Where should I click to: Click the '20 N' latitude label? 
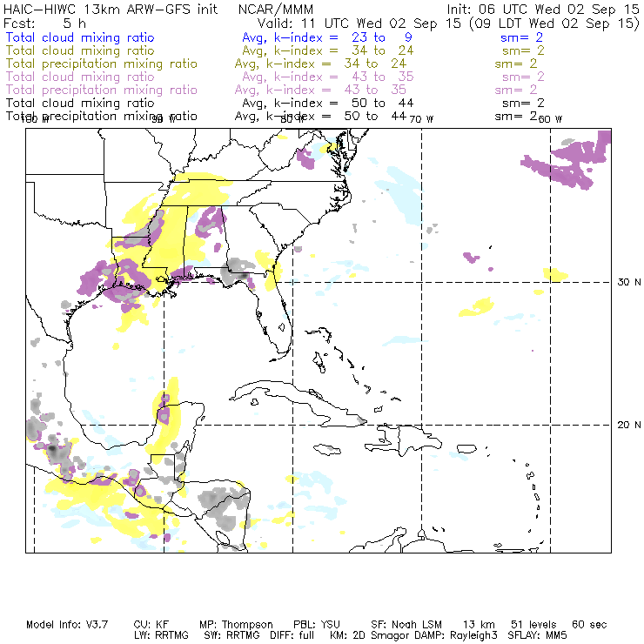pyautogui.click(x=629, y=425)
